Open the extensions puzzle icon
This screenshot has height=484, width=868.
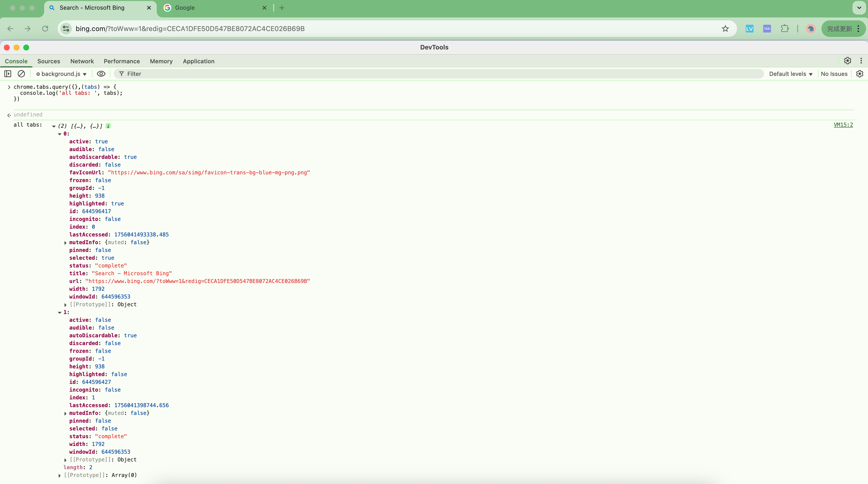785,29
